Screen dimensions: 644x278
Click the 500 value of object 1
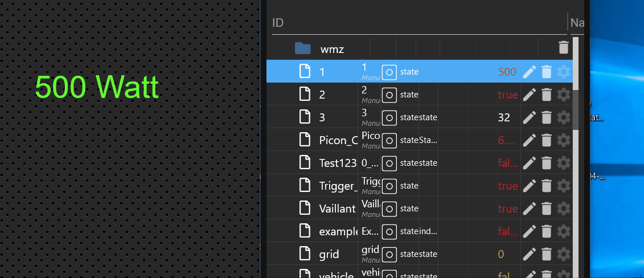[x=507, y=72]
